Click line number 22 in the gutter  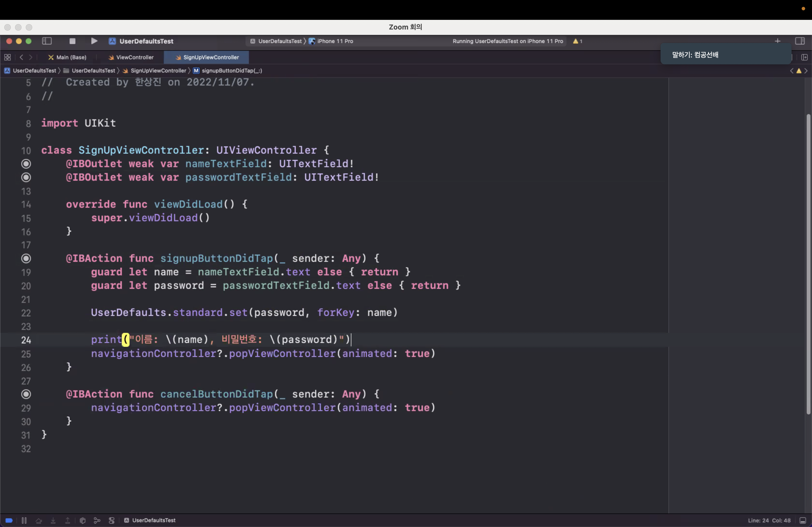26,313
